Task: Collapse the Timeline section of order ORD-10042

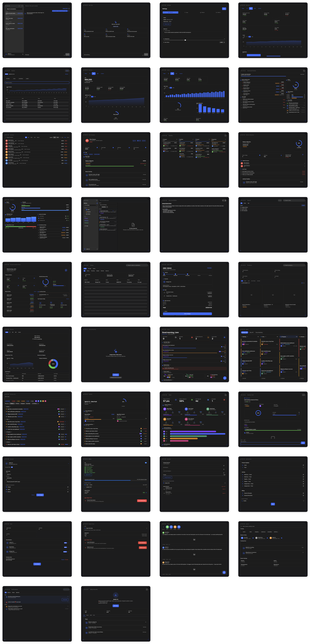Action: coord(166,272)
